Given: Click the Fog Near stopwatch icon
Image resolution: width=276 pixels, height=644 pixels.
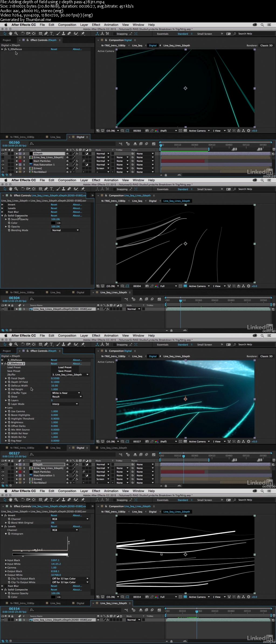Looking at the screenshot, I should tap(9, 441).
